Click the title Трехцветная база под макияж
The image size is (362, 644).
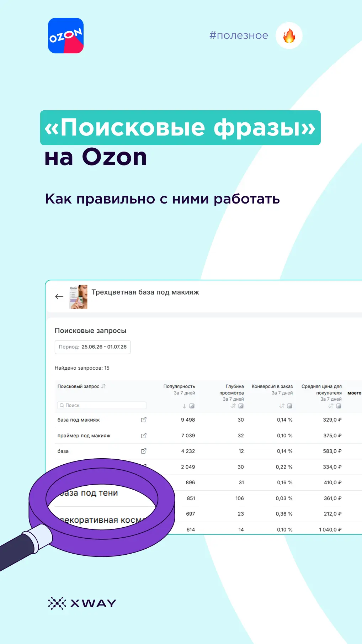coord(145,292)
